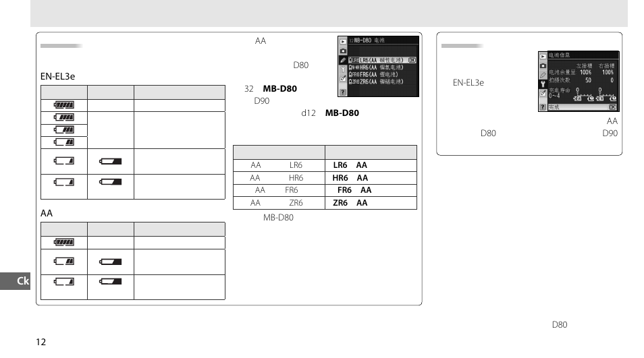The image size is (644, 358).
Task: Select the pencil icon in the 电池信息 screen
Action: click(543, 75)
